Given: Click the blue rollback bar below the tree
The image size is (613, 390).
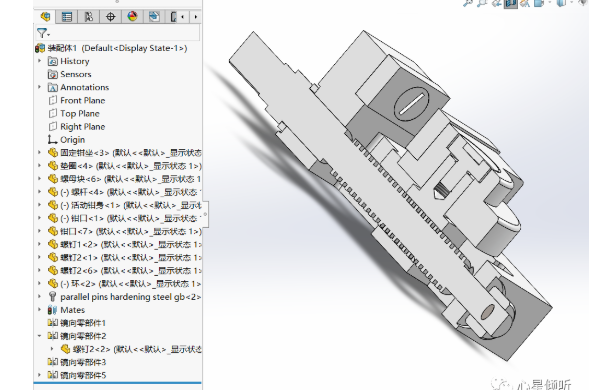Looking at the screenshot, I should pos(117,383).
